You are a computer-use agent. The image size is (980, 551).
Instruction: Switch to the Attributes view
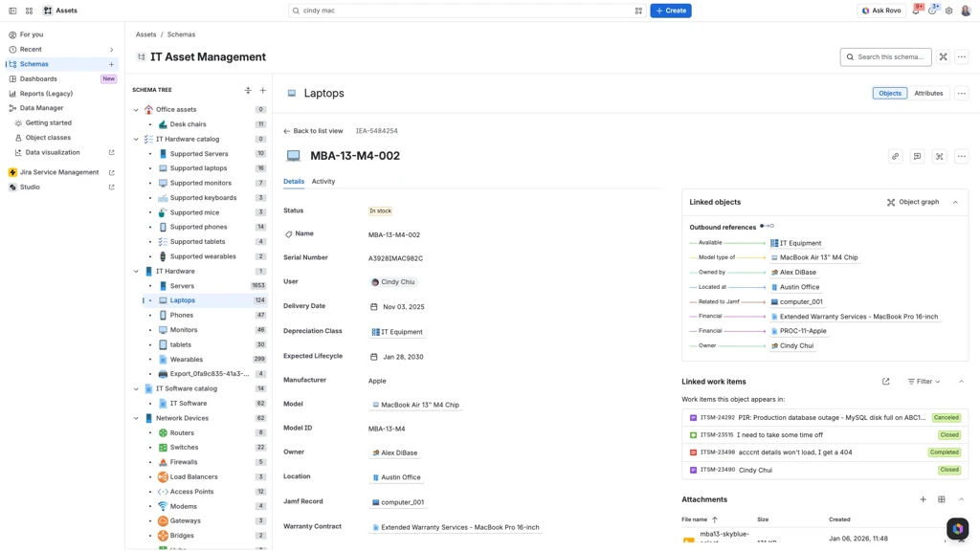(x=928, y=93)
